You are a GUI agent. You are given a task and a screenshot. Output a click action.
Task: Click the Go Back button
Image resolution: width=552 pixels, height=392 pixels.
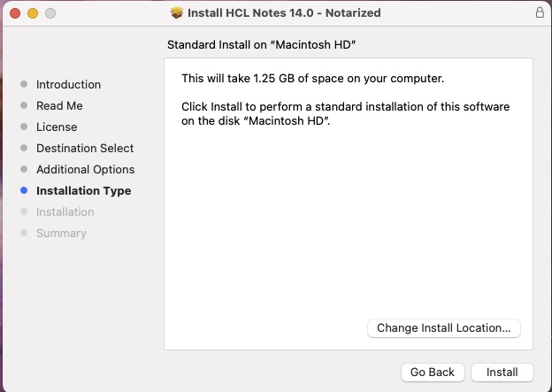click(433, 373)
